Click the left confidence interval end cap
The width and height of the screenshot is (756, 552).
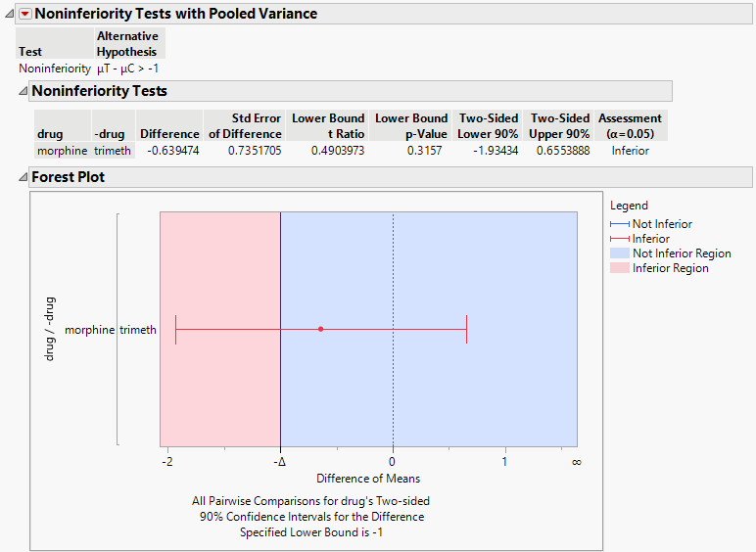point(175,329)
